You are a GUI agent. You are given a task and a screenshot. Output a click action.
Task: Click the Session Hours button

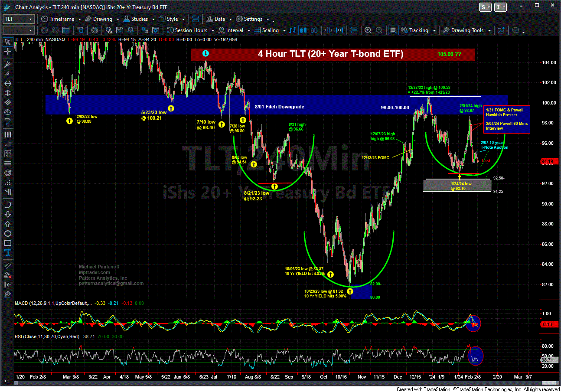pos(187,30)
